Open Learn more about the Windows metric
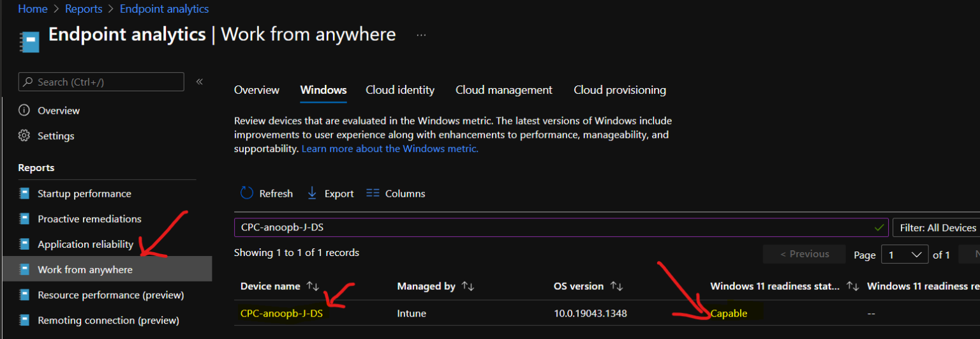This screenshot has width=980, height=339. pyautogui.click(x=390, y=149)
